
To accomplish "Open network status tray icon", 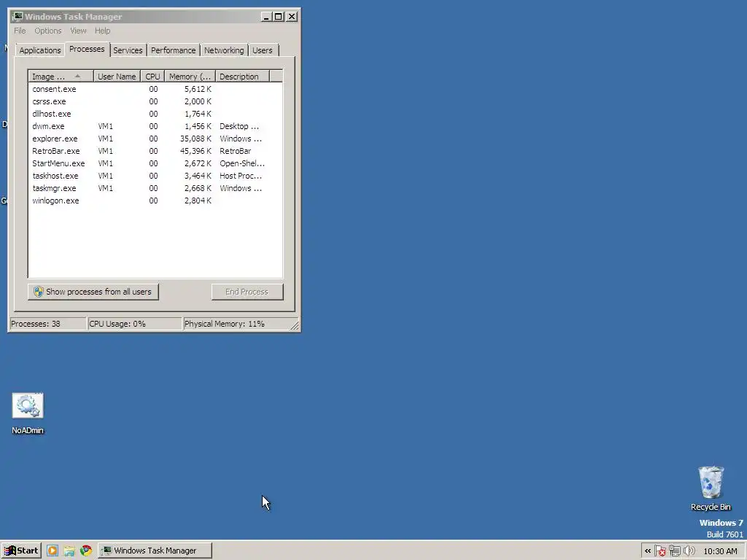I will [675, 551].
